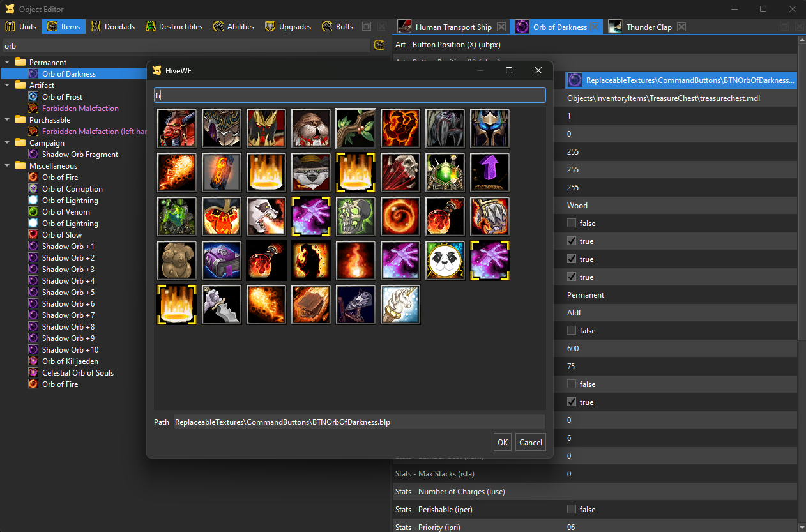Screen dimensions: 806x532
Task: Toggle the Stats - Perishable checkbox
Action: [572, 510]
